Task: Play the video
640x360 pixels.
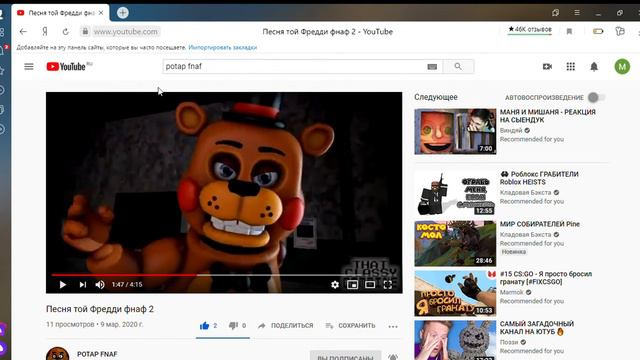Action: click(x=62, y=284)
